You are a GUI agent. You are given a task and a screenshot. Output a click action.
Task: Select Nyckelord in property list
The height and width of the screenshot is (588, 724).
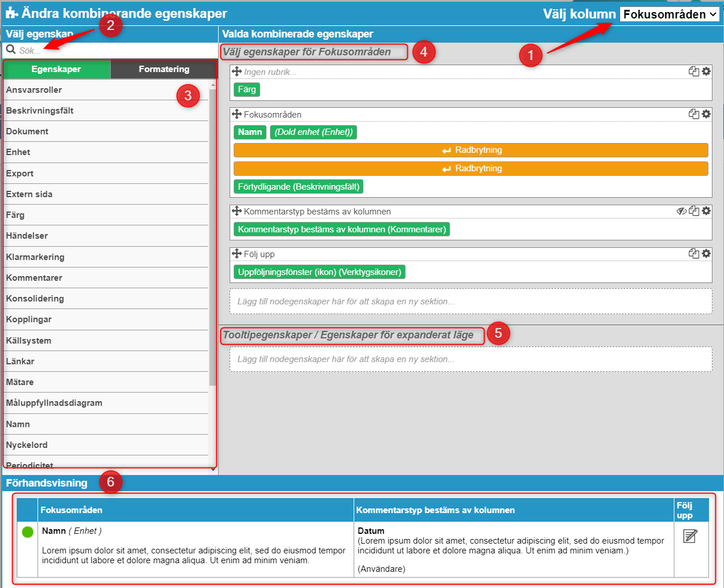(x=106, y=445)
